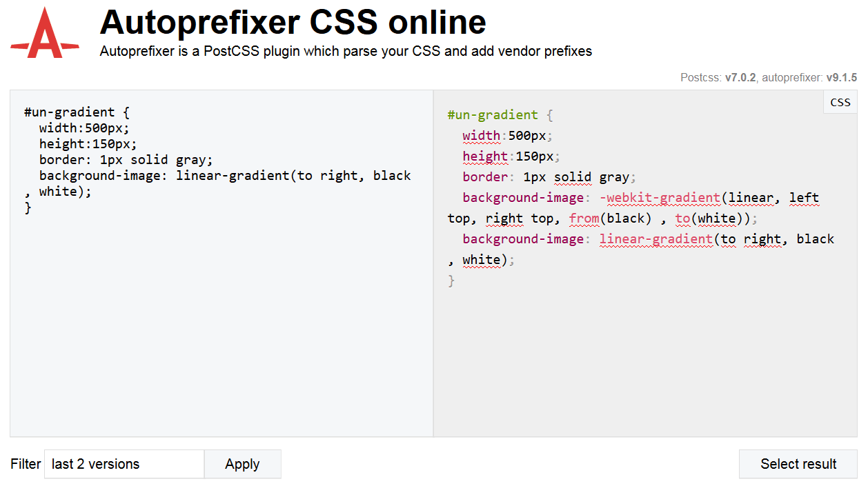This screenshot has height=486, width=868.
Task: Click output 'linear-gradient' function text
Action: coord(656,239)
